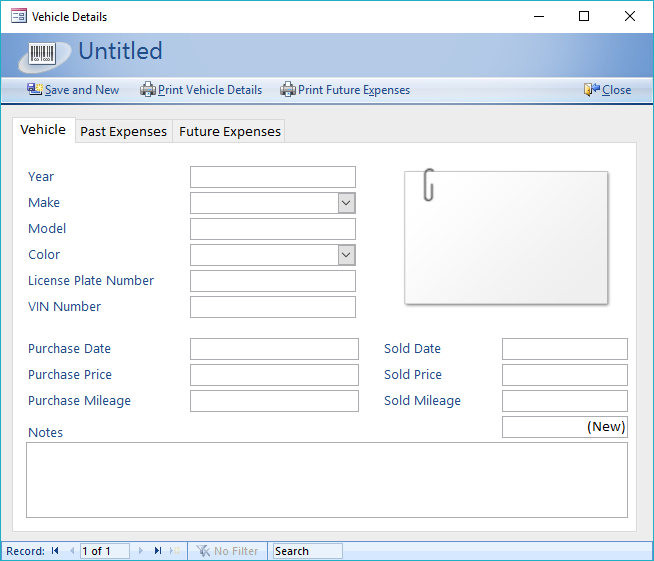Click the No Filter indicator
Image resolution: width=654 pixels, height=561 pixels.
click(x=227, y=551)
